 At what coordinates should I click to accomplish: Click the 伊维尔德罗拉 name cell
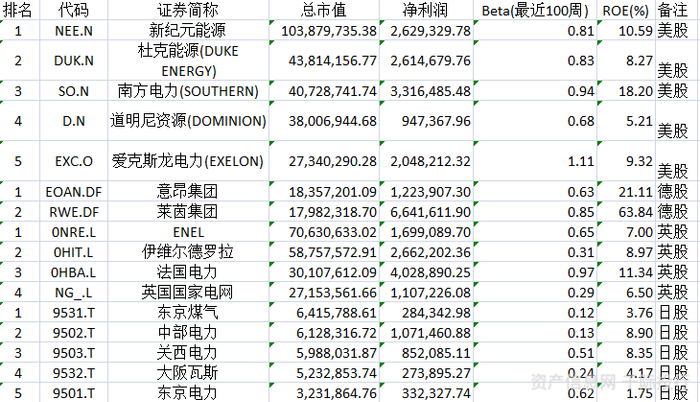click(188, 251)
